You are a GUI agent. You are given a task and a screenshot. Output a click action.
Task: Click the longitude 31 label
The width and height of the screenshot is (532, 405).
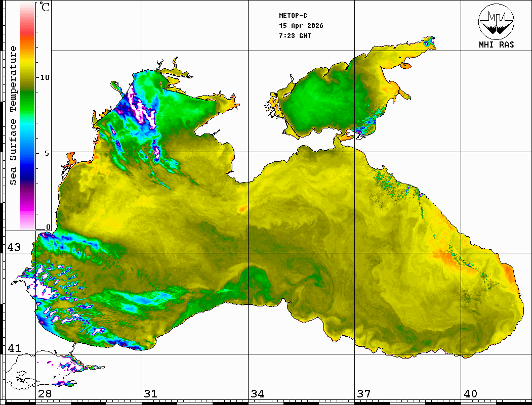(150, 394)
